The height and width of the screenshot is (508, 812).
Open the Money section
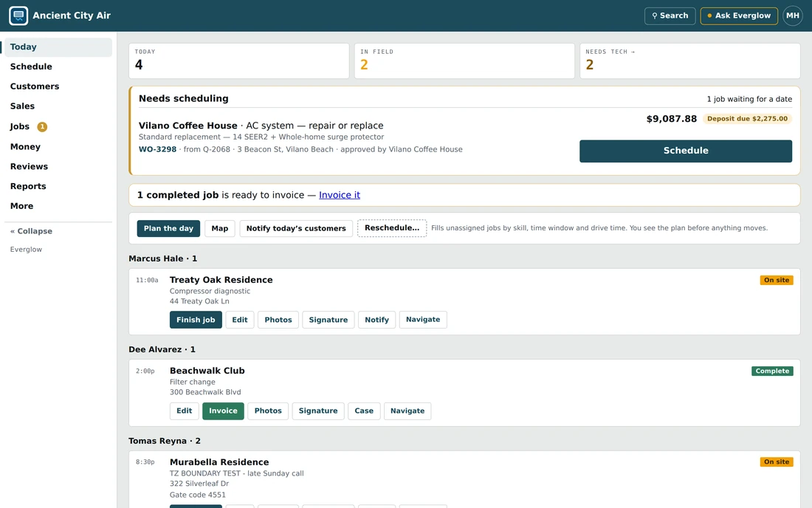tap(58, 146)
